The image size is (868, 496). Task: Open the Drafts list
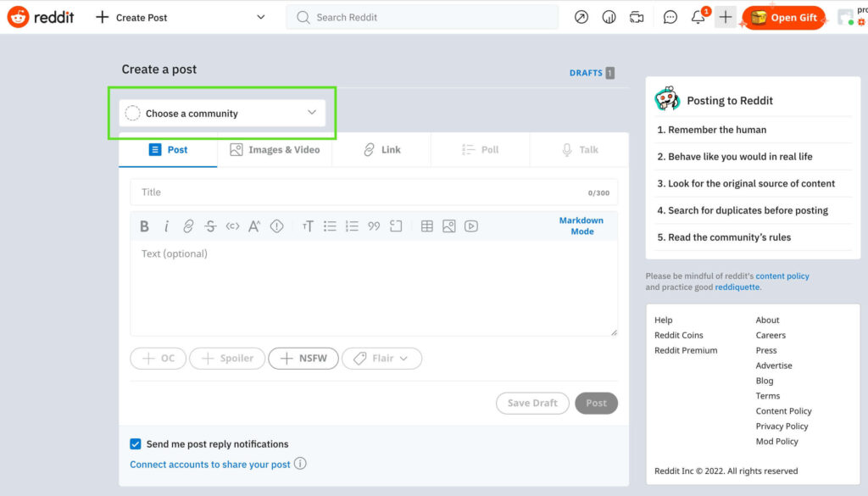pos(592,73)
